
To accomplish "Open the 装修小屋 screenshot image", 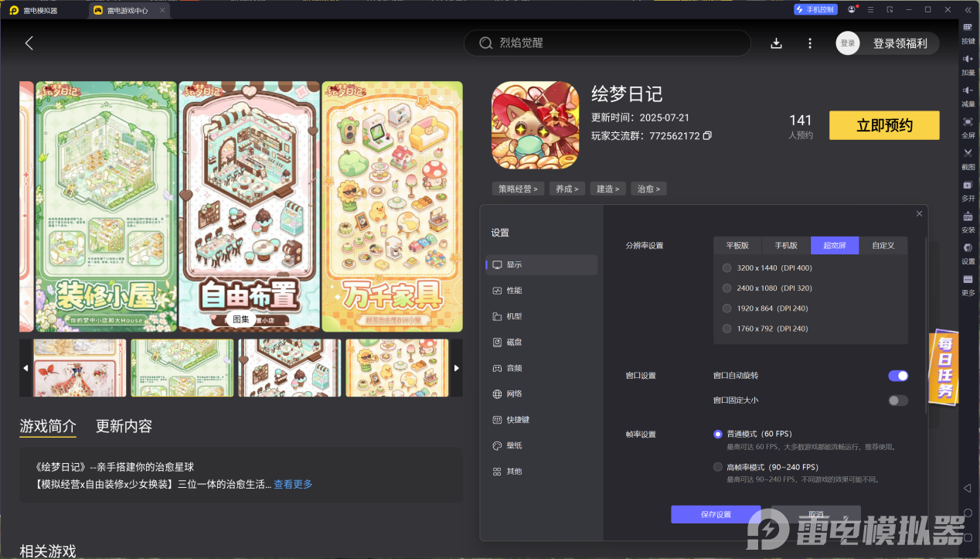I will pyautogui.click(x=107, y=207).
